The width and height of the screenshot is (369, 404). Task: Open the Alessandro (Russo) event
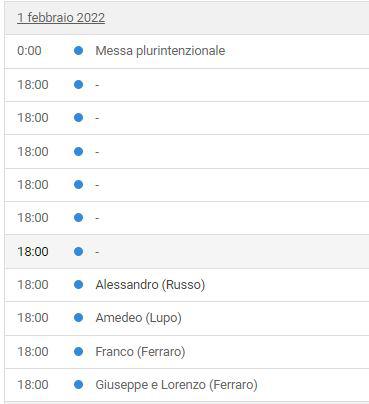tap(150, 284)
